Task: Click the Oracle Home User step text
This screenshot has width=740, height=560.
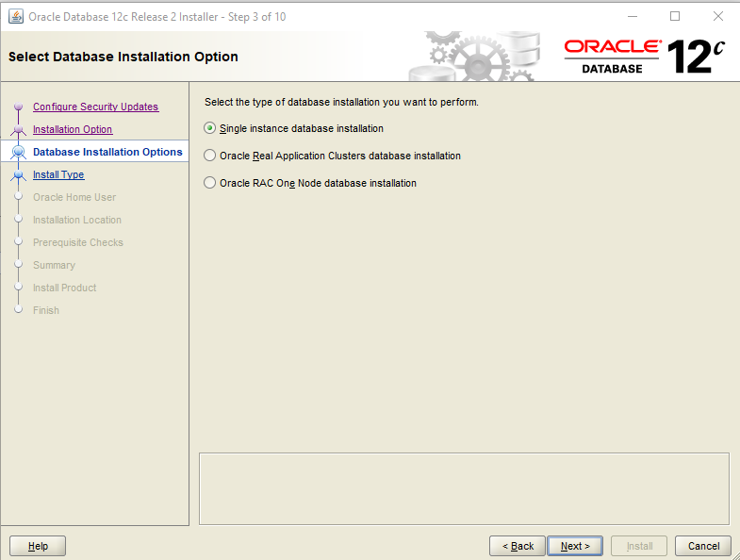Action: point(74,197)
